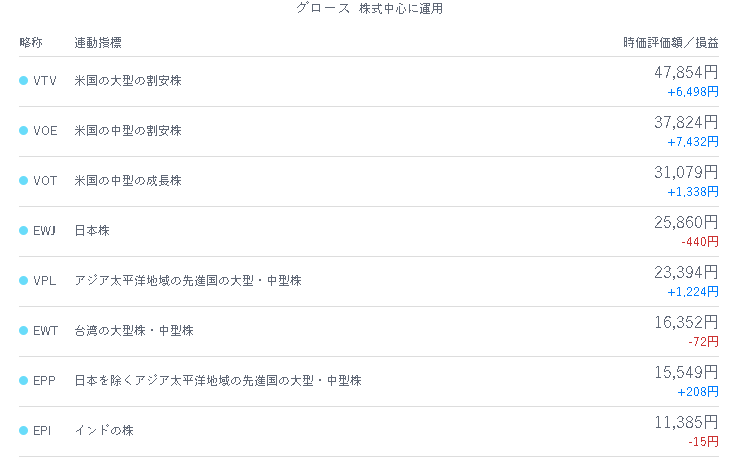The image size is (739, 461).
Task: Click the 略称 column header
Action: point(31,43)
